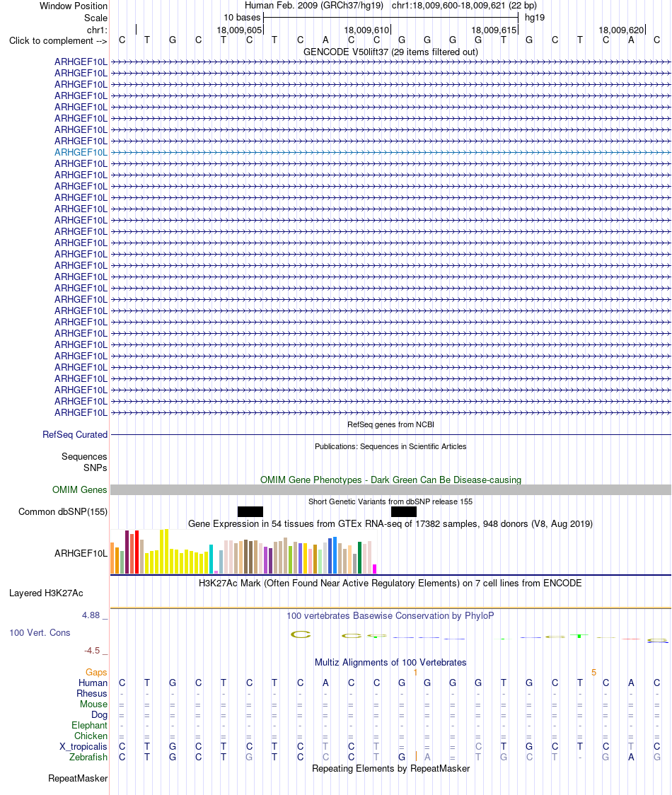Viewport: 672px width, 795px height.
Task: Click 'Click to complement -->' label
Action: [58, 40]
